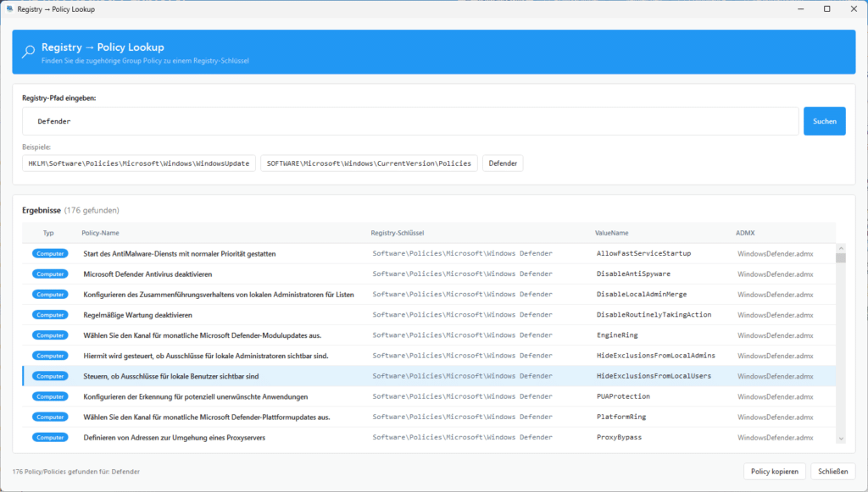The height and width of the screenshot is (492, 868).
Task: Sort by the ValueName column header
Action: pyautogui.click(x=612, y=233)
